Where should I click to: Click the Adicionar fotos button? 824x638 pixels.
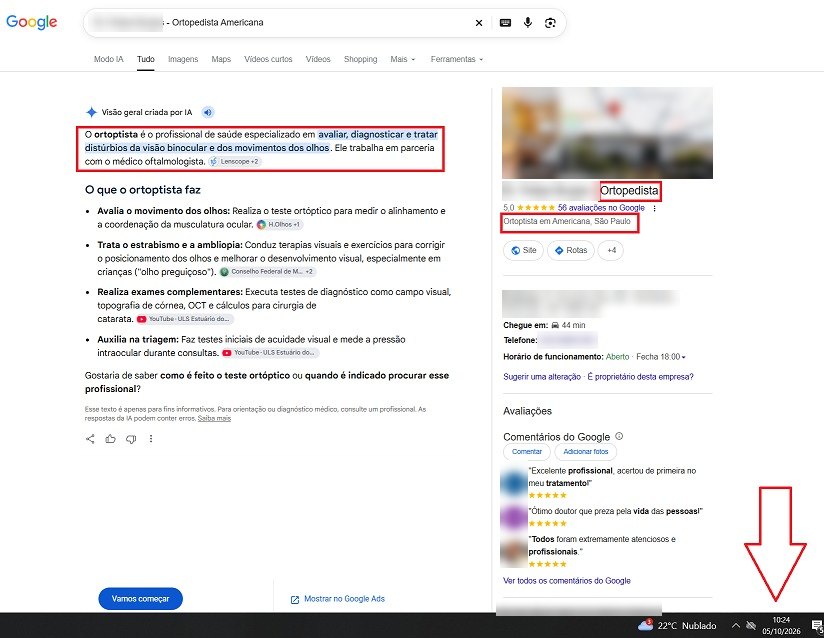(585, 451)
